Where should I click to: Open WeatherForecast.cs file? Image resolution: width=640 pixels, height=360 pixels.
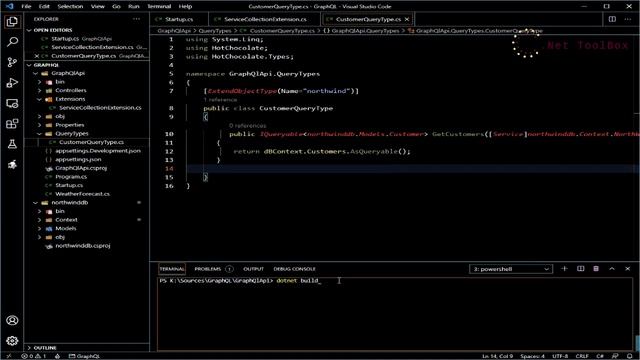[82, 194]
